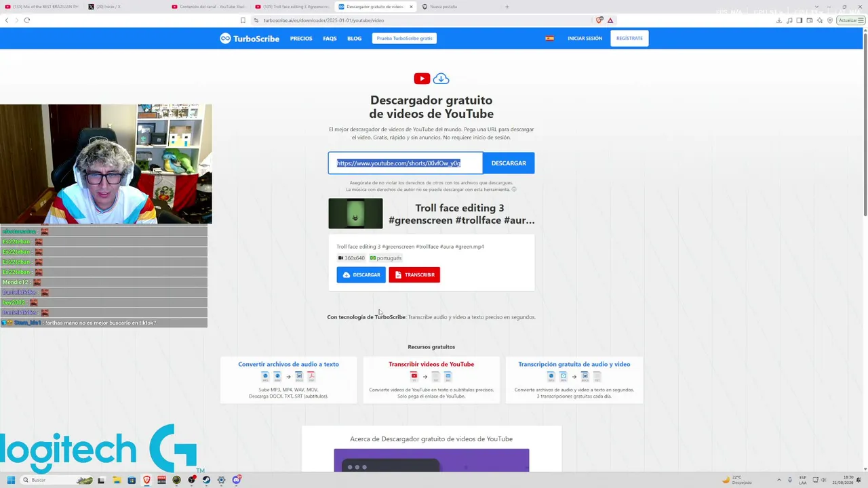Click the Con tecnología de TurboScribe link

click(x=366, y=317)
